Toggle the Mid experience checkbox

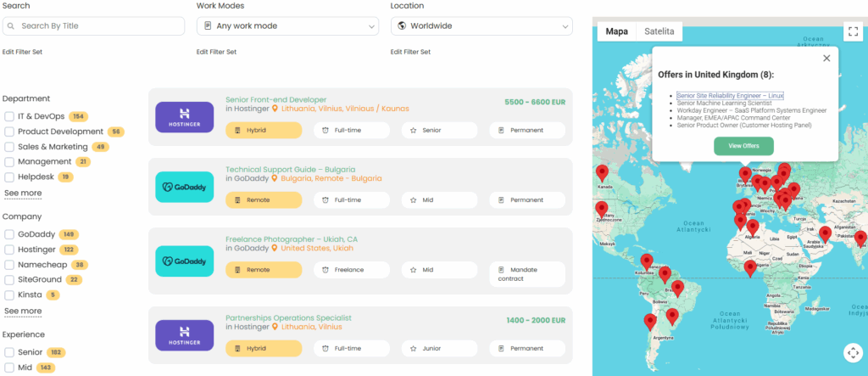click(8, 368)
